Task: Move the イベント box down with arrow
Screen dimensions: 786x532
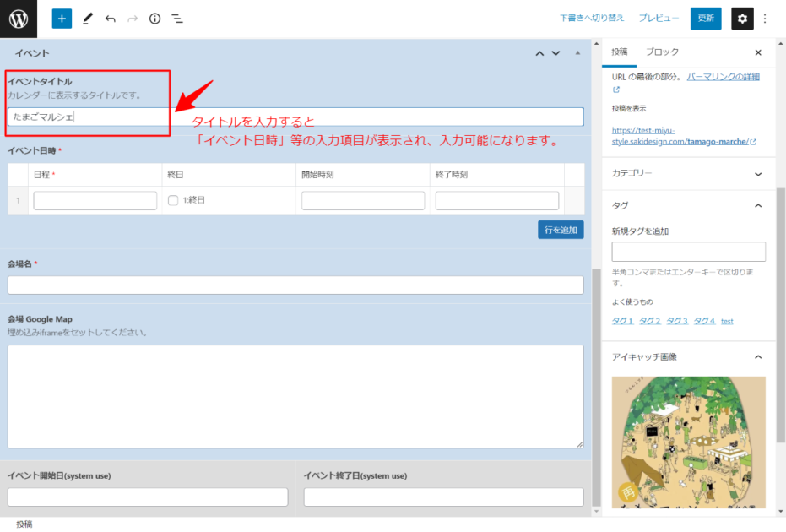Action: (x=556, y=53)
